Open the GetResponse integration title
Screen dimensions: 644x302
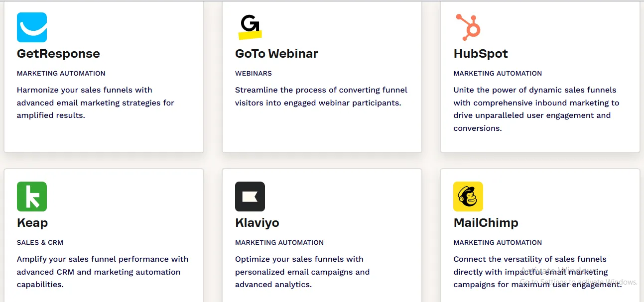58,54
